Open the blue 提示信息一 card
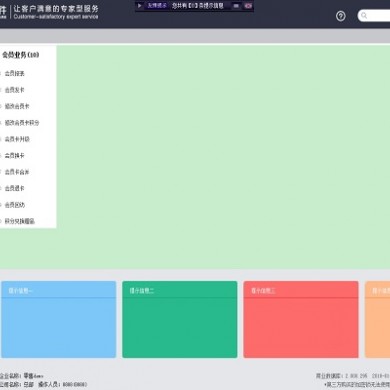This screenshot has height=390, width=390. [59, 319]
